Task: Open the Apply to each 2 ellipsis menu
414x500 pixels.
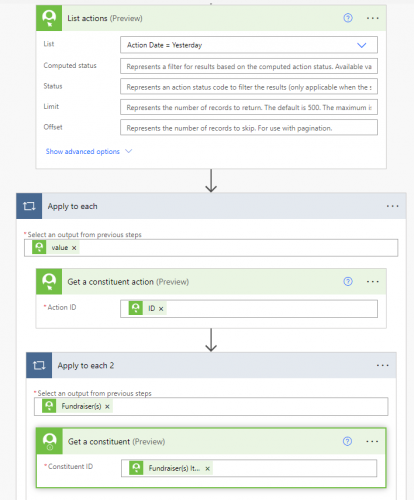Action: tap(382, 365)
